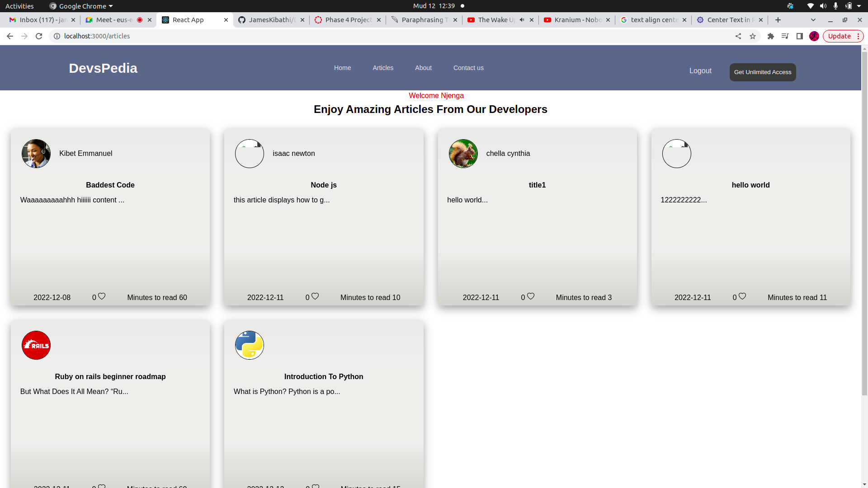Like the title1 article heart icon
This screenshot has height=488, width=868.
coord(531,296)
